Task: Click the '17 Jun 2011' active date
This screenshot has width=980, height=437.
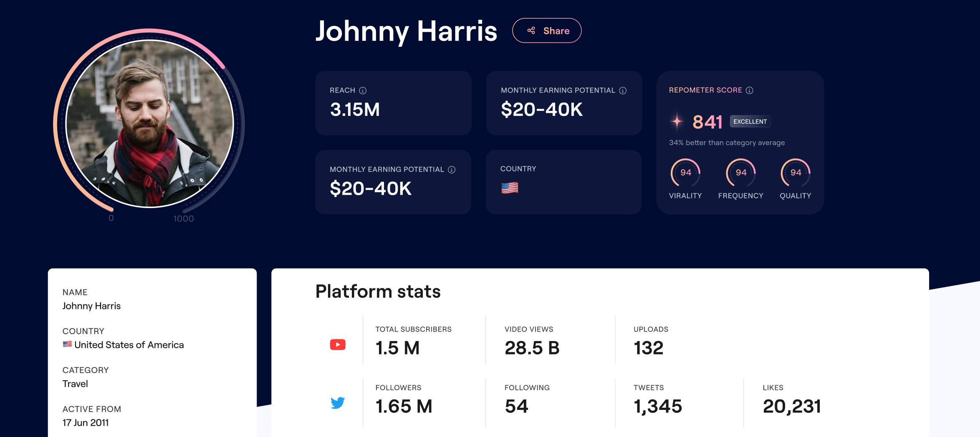Action: [x=86, y=422]
